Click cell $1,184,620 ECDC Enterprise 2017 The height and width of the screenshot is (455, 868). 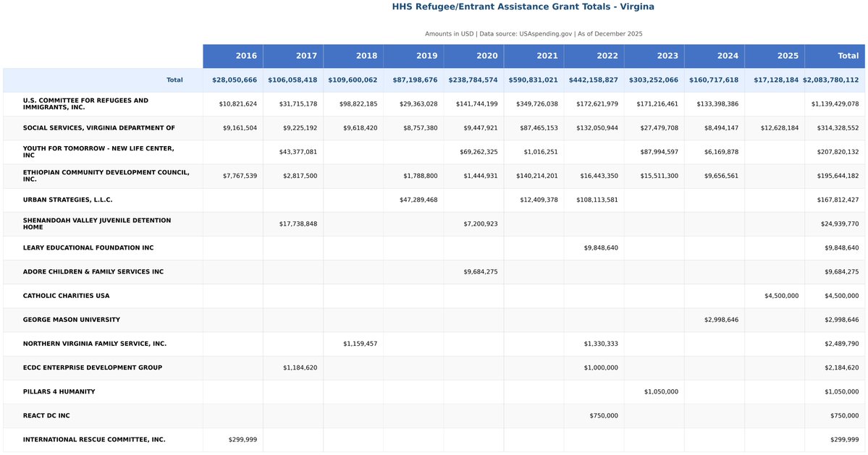point(300,367)
